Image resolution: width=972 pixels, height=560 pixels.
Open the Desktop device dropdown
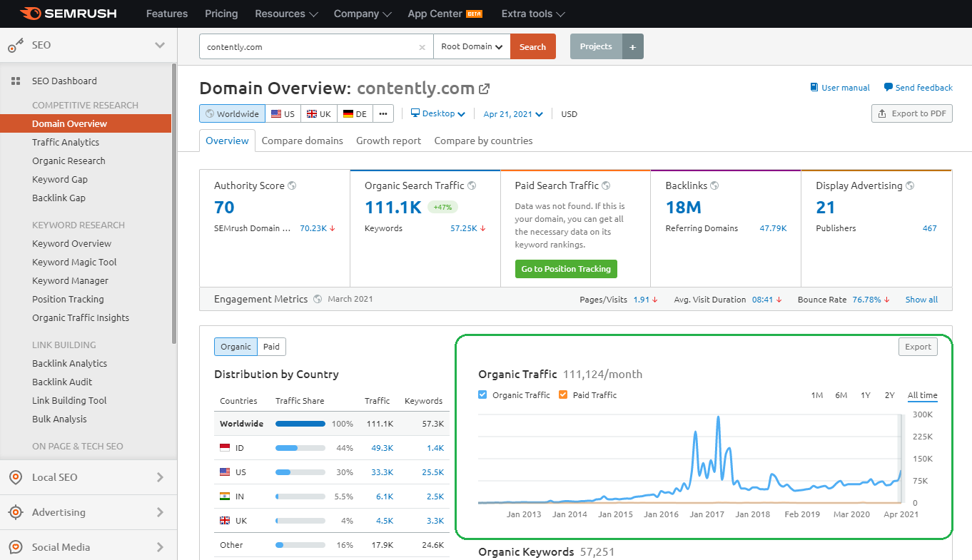(438, 113)
